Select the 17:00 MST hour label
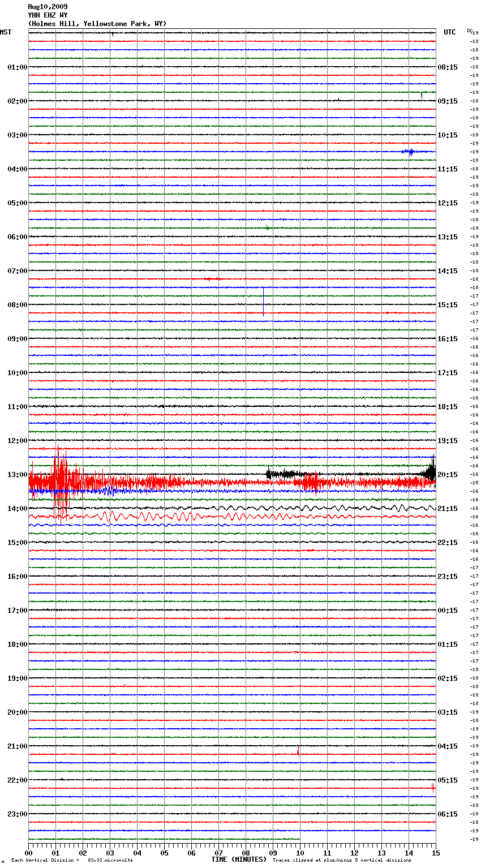Image resolution: width=481 pixels, height=868 pixels. tap(18, 611)
